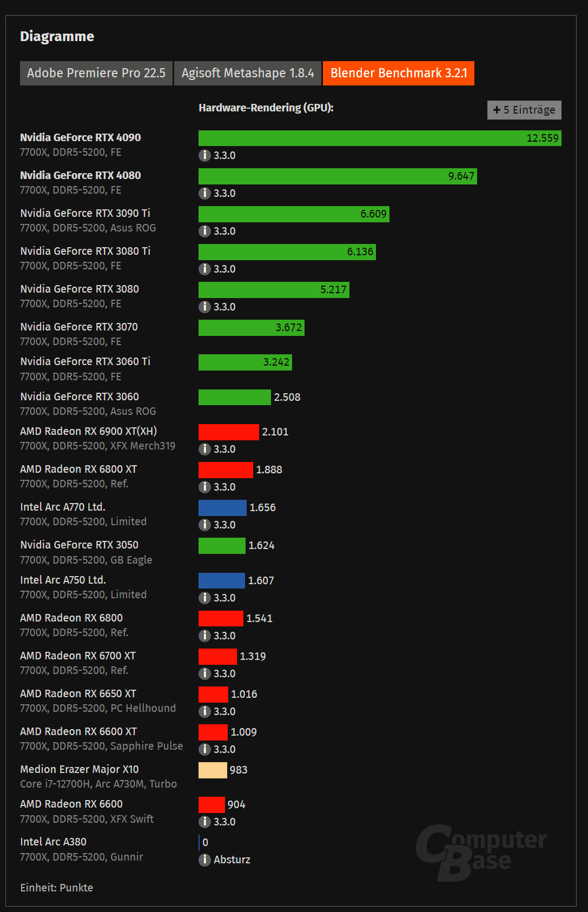Image resolution: width=588 pixels, height=912 pixels.
Task: Select the Intel Arc A770 Ltd. label
Action: (63, 507)
